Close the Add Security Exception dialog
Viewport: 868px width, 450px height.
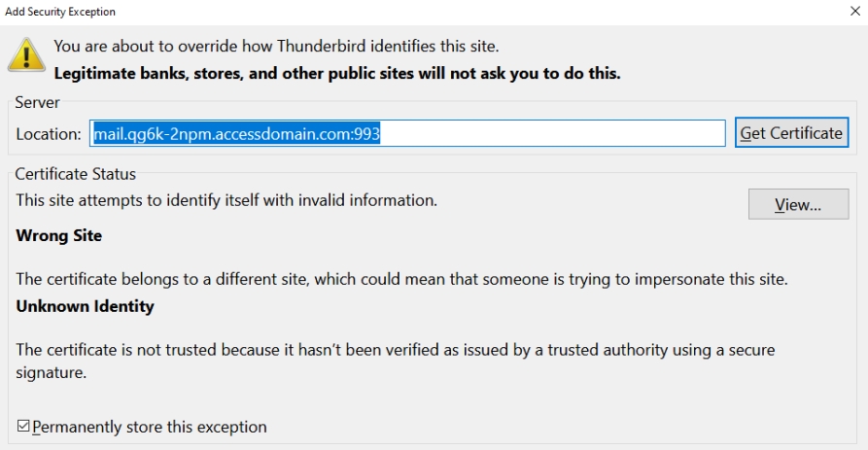[x=853, y=12]
